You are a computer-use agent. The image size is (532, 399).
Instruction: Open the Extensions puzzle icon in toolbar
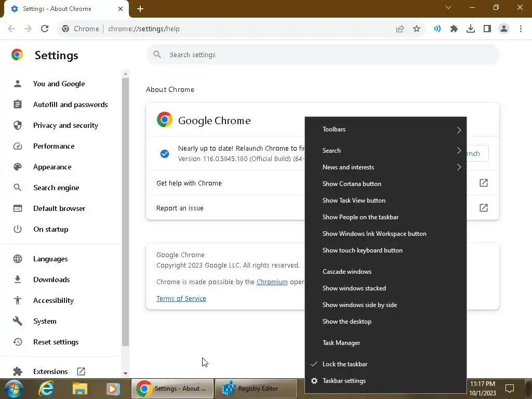click(x=454, y=29)
